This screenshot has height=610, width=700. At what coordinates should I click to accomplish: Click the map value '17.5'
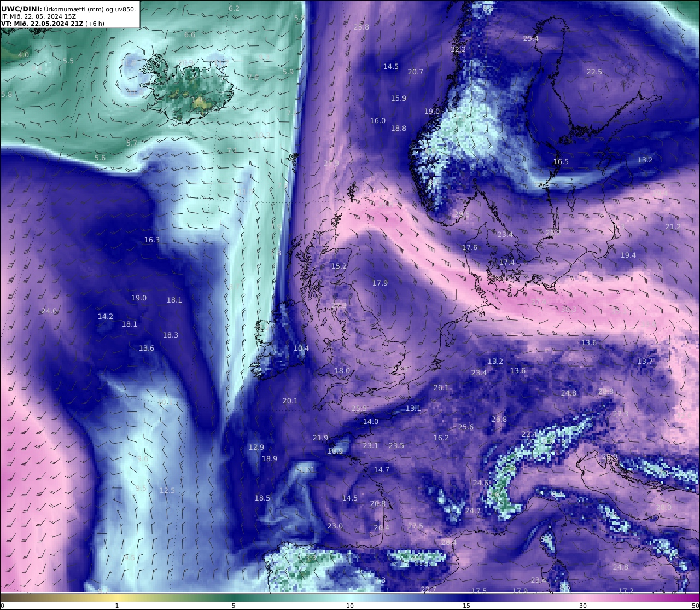479,591
